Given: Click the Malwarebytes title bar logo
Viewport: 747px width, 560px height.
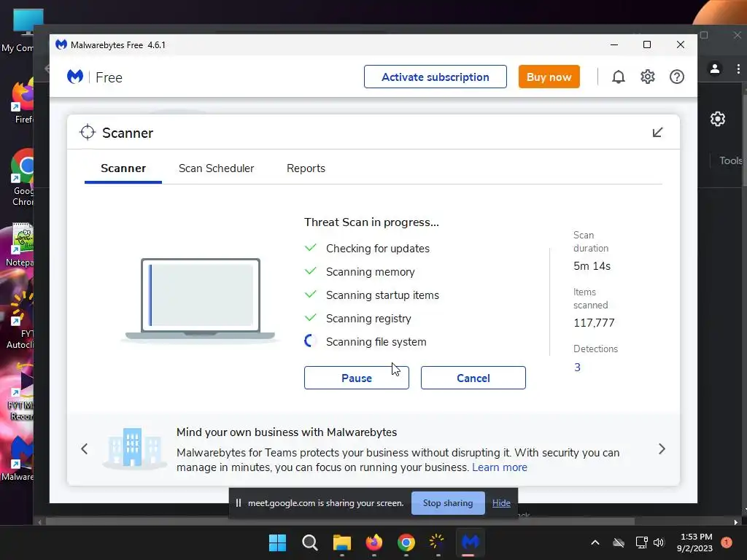Looking at the screenshot, I should coord(61,44).
